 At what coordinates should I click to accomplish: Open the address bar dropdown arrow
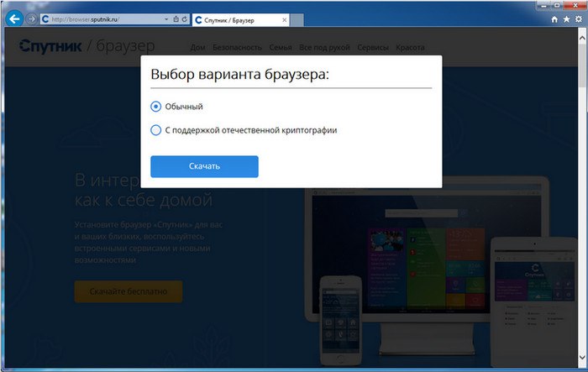point(166,19)
